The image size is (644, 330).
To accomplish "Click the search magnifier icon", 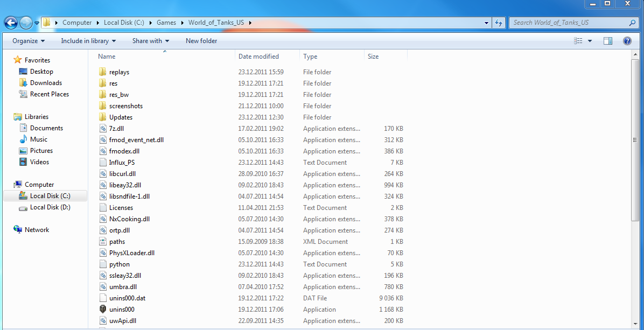I will click(633, 23).
